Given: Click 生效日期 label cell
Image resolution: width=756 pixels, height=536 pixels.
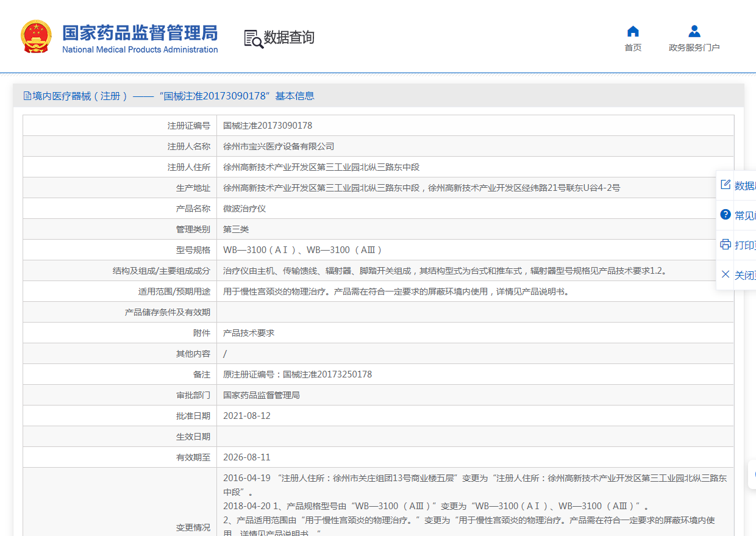Looking at the screenshot, I should point(119,437).
